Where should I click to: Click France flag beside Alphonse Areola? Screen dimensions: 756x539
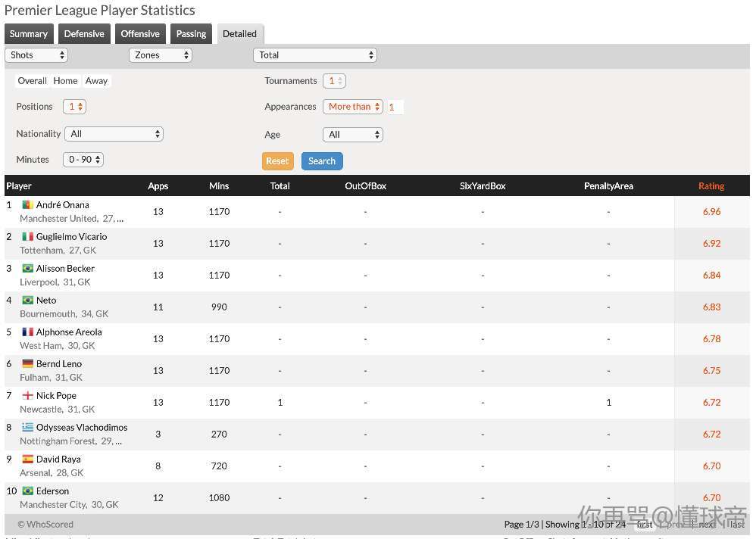(x=28, y=332)
